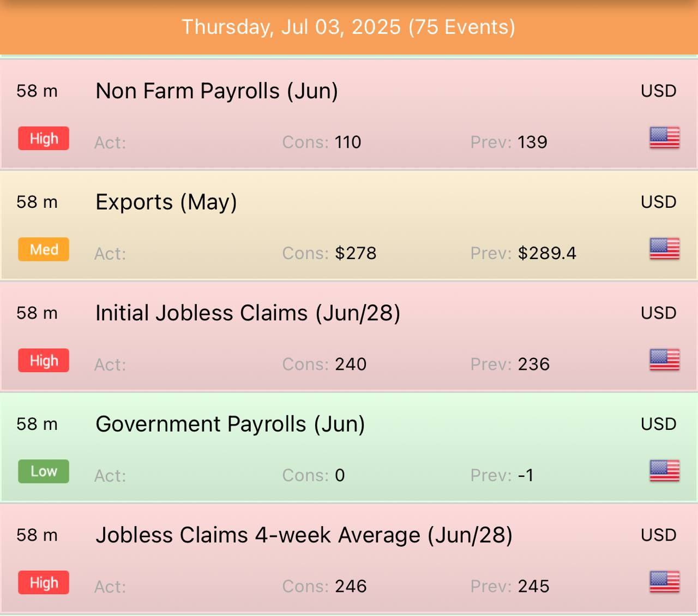This screenshot has width=698, height=616.
Task: Open Jobless Claims 4-week Average (Jun/28)
Action: pos(349,558)
